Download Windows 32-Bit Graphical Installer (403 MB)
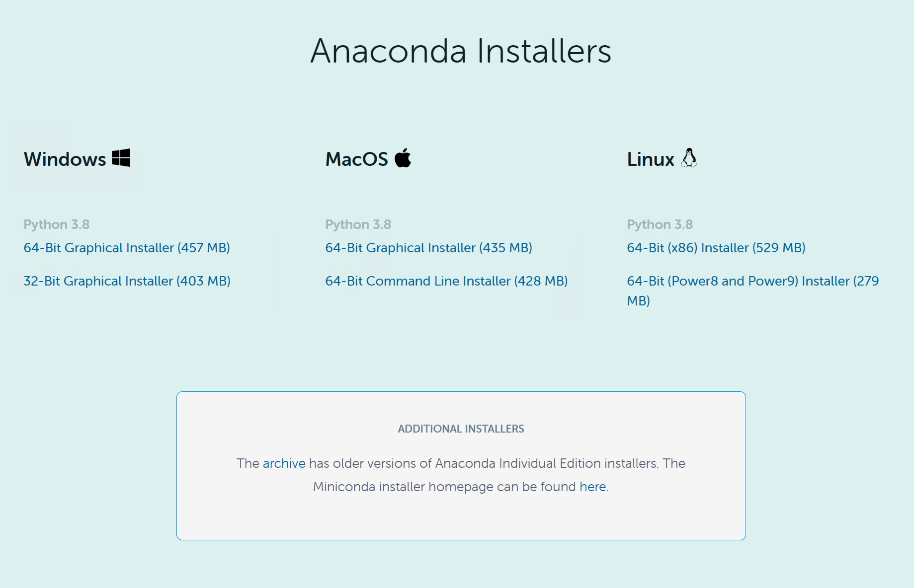914x588 pixels. point(127,281)
